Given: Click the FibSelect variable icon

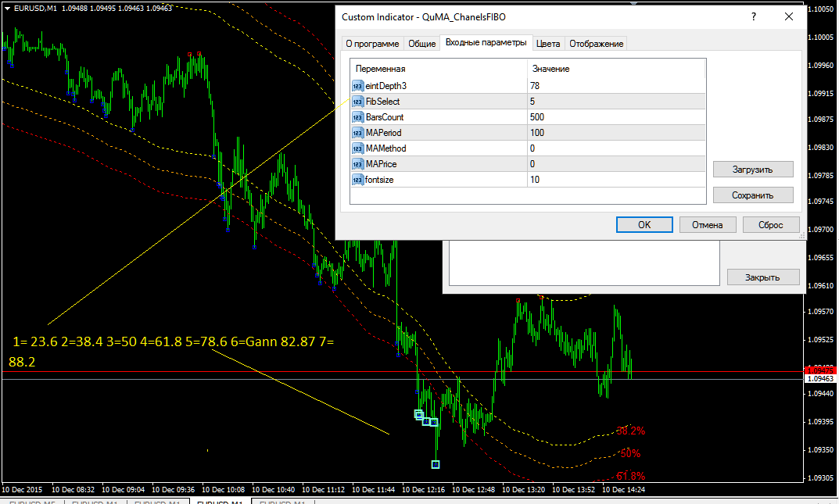Looking at the screenshot, I should point(357,102).
